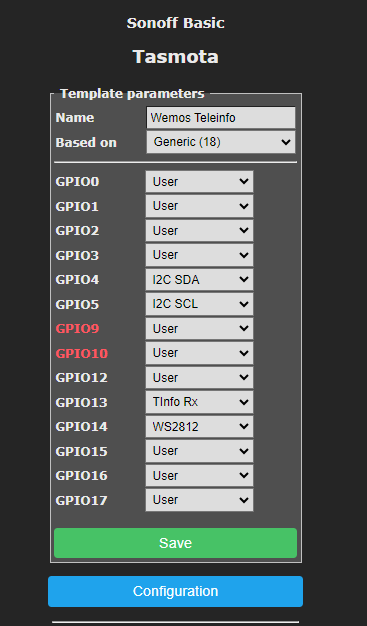Viewport: 367px width, 626px height.
Task: Open the GPIO13 TInfo Rx dropdown
Action: coord(199,402)
